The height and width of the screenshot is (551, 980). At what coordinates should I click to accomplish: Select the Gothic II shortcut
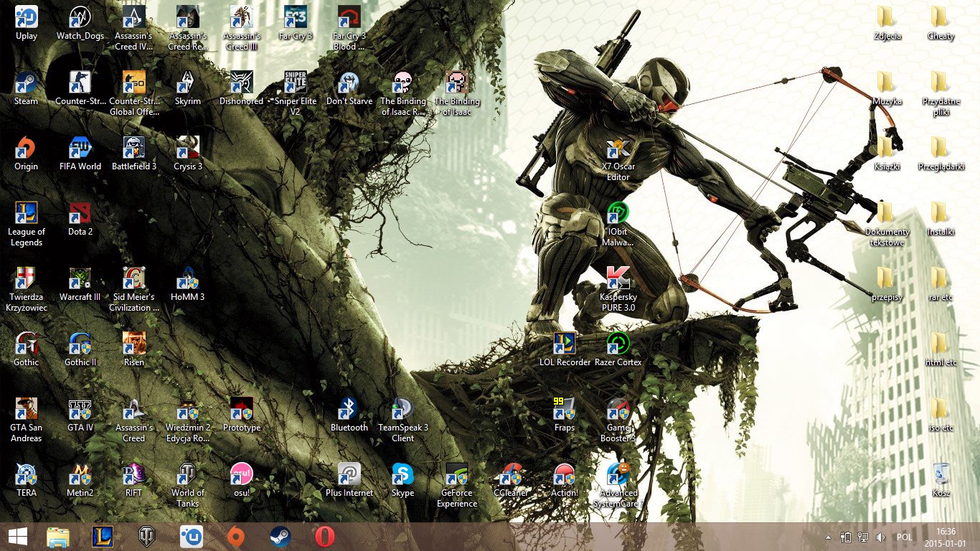coord(80,349)
